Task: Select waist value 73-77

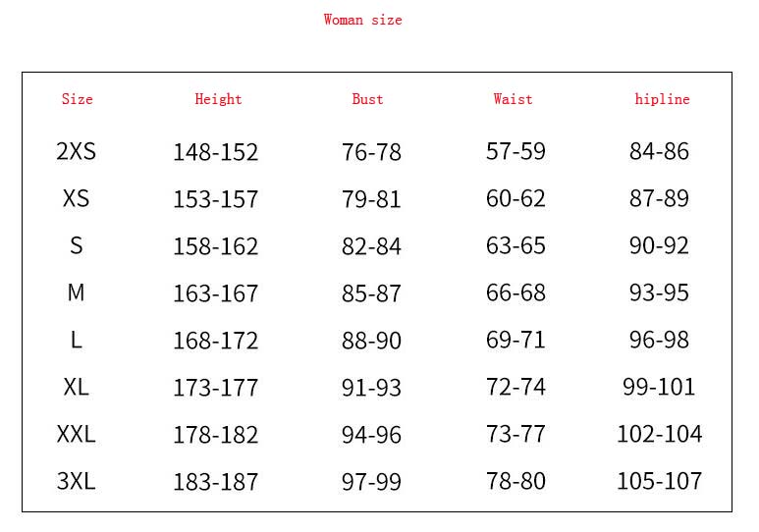Action: tap(515, 434)
